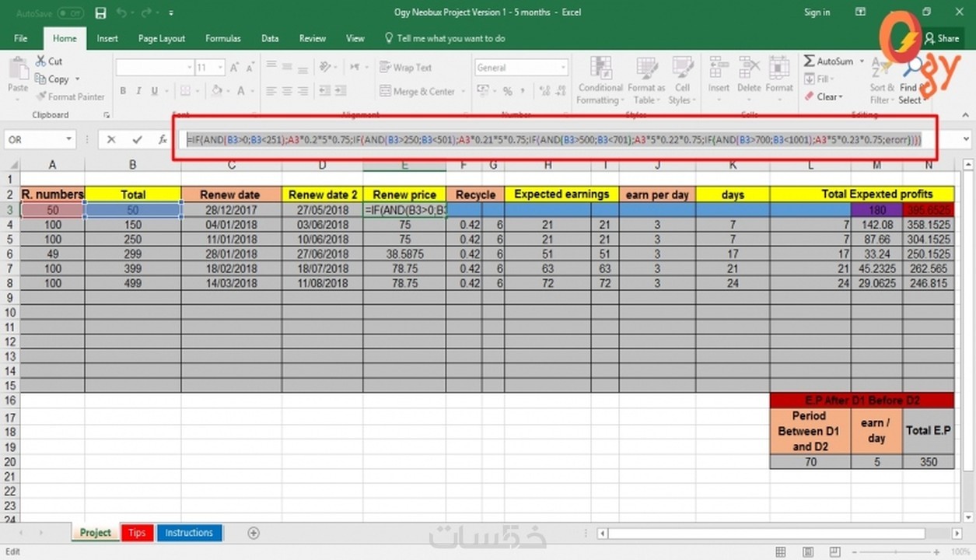Toggle Underline formatting
The height and width of the screenshot is (560, 976).
pos(155,91)
